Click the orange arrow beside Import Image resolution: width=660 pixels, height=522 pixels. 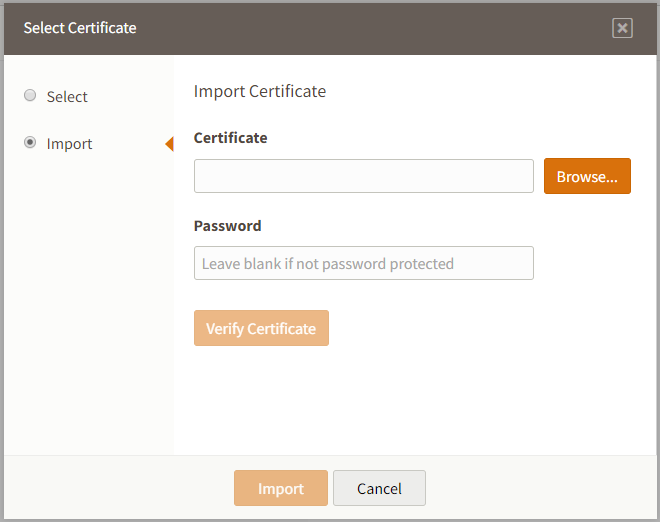click(169, 144)
